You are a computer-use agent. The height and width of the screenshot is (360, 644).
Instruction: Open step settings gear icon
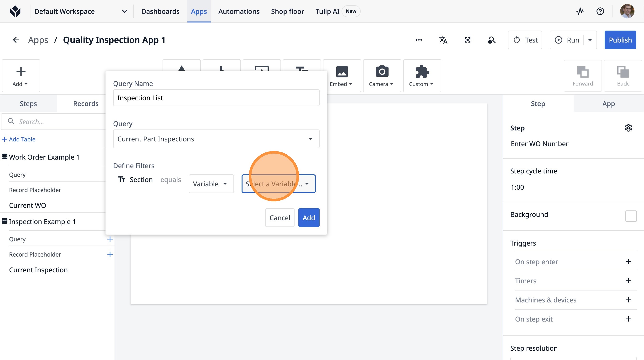[x=628, y=128]
